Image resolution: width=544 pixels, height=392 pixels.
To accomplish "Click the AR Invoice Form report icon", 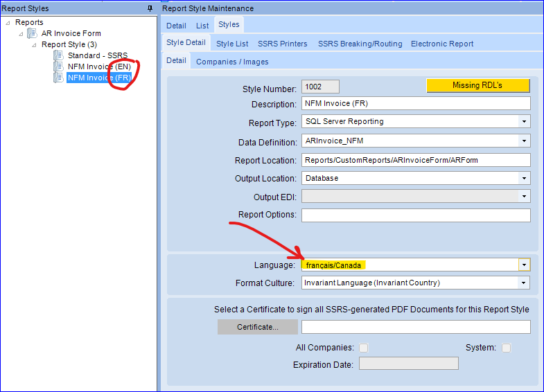I will (x=33, y=33).
